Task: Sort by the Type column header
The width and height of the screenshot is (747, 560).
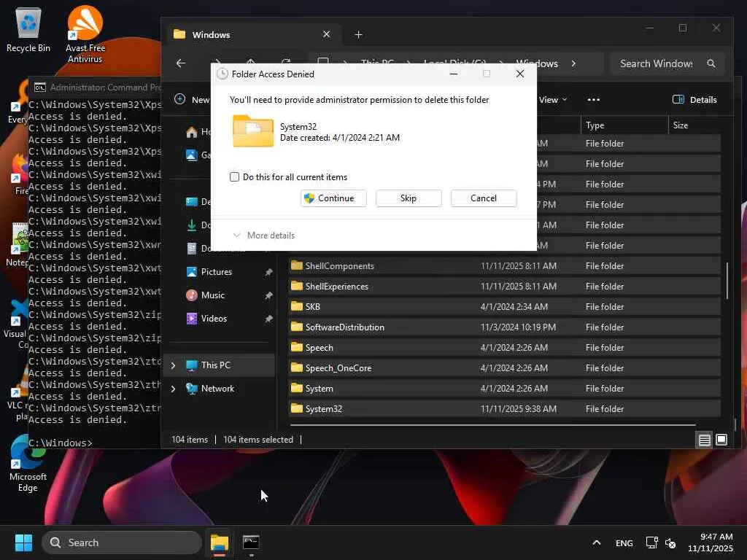Action: coord(624,125)
